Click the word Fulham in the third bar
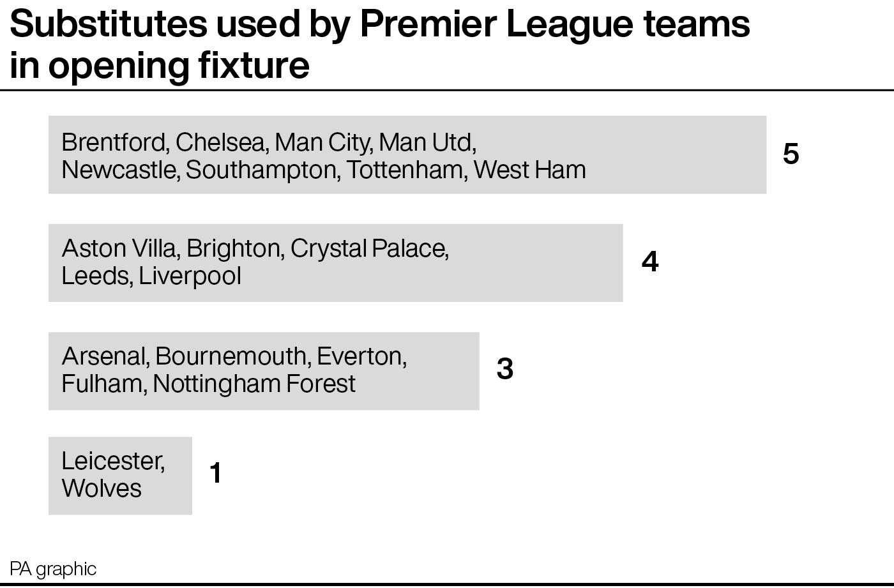 (x=104, y=384)
